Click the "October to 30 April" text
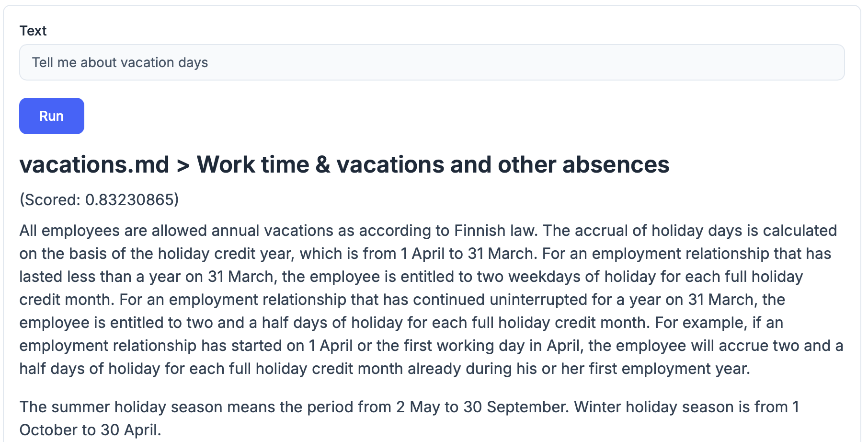This screenshot has width=868, height=442. pos(89,430)
